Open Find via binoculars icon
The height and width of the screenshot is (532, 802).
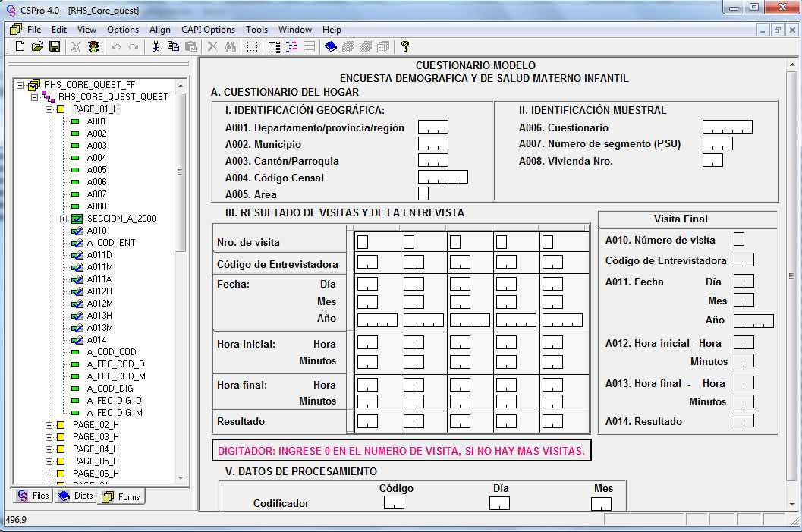coord(230,46)
